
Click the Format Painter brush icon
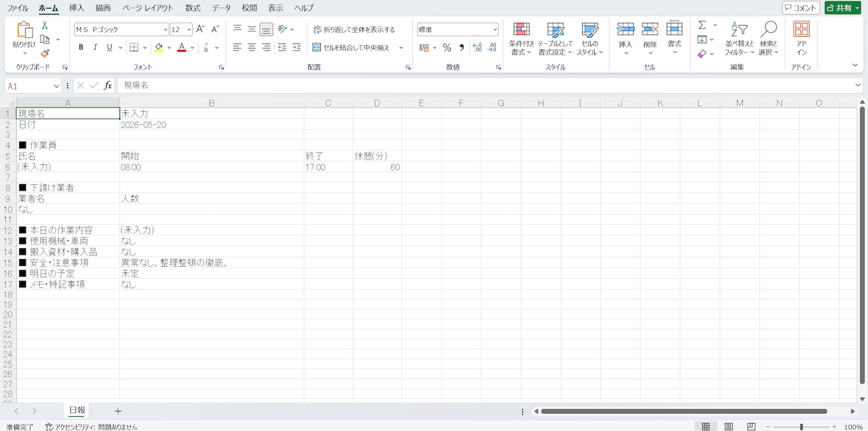pos(45,53)
